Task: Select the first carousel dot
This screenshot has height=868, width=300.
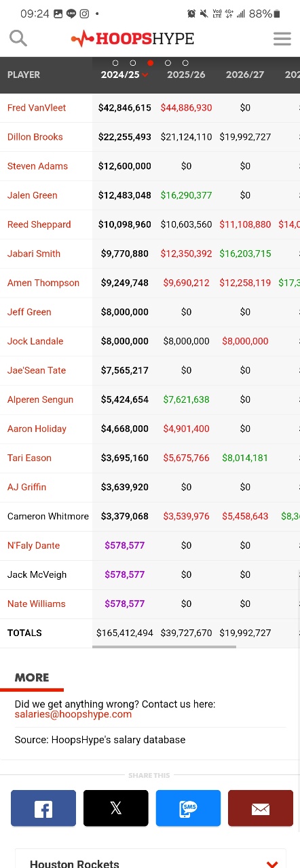Action: pos(115,63)
